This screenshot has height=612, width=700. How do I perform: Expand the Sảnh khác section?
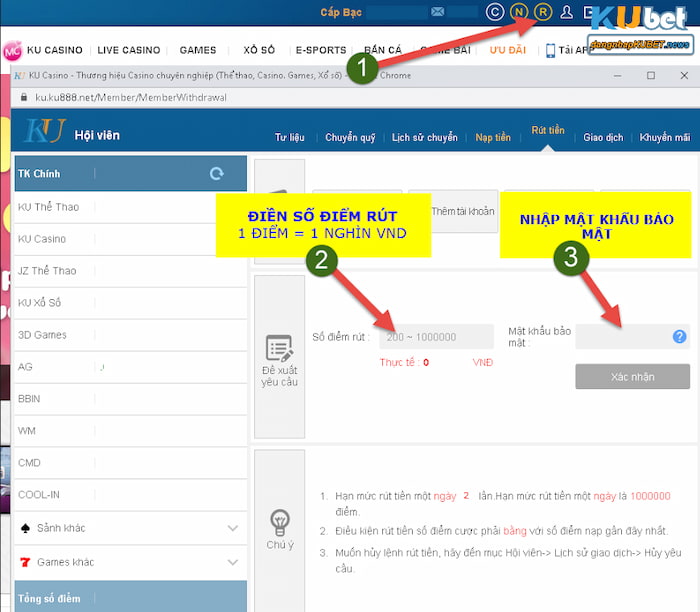pos(233,528)
